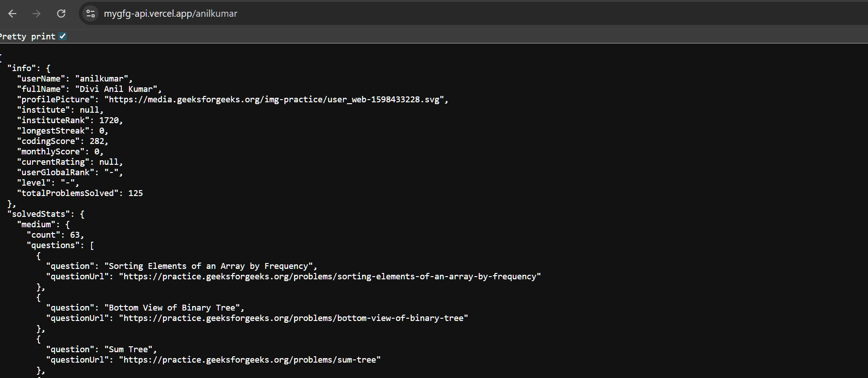868x378 pixels.
Task: Open site information icon in address bar
Action: tap(91, 14)
